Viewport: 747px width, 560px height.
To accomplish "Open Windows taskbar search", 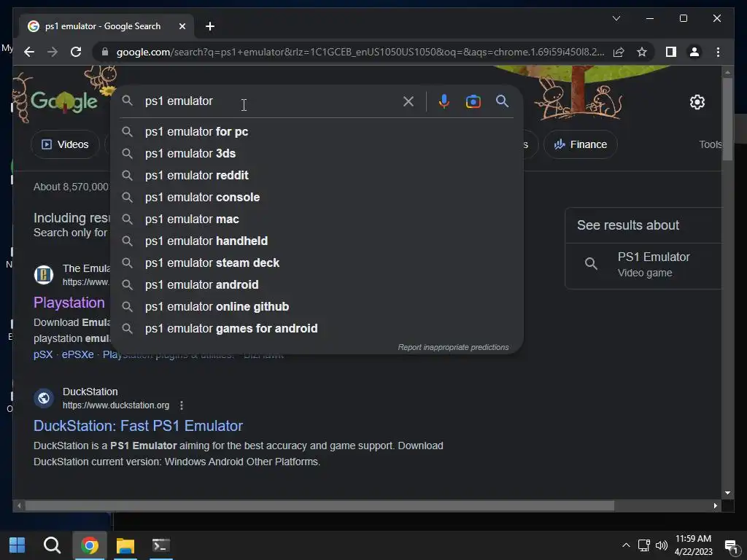I will pos(52,545).
